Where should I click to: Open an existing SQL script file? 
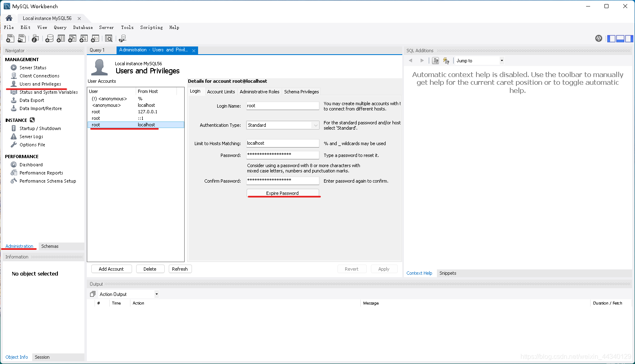[x=21, y=38]
